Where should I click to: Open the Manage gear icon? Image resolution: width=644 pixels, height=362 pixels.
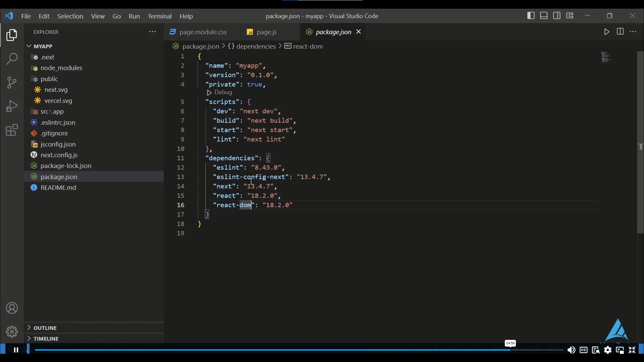click(12, 332)
